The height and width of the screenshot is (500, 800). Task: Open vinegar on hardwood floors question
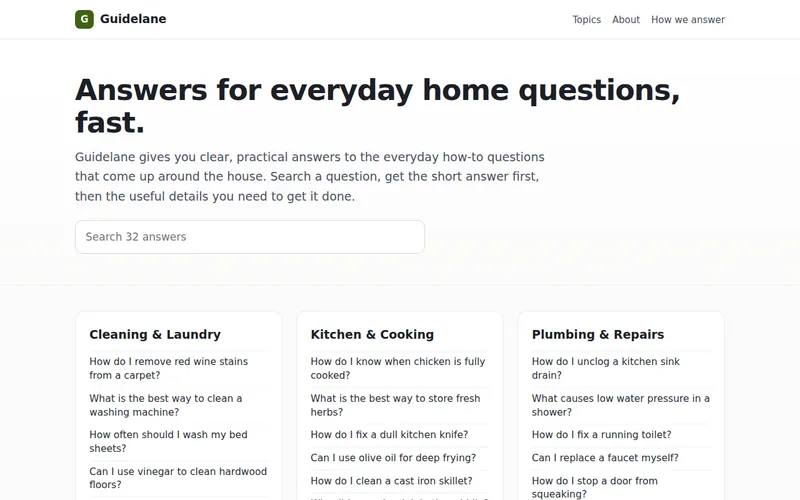pyautogui.click(x=178, y=478)
